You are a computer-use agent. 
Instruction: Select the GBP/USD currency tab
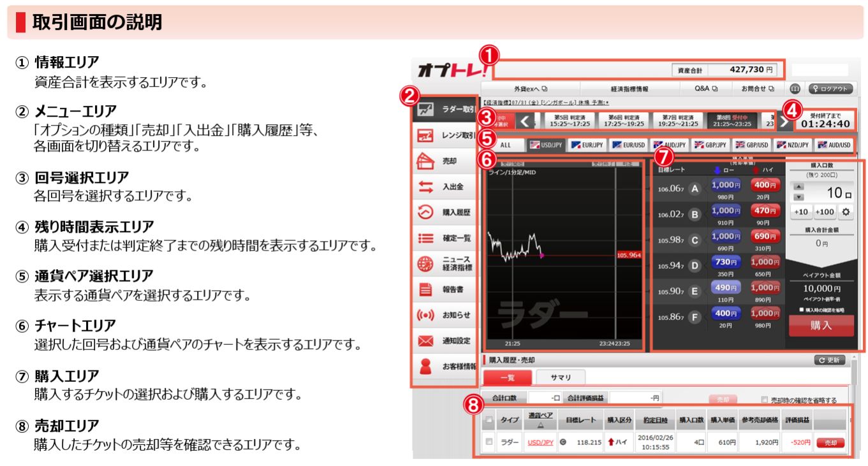(x=751, y=145)
